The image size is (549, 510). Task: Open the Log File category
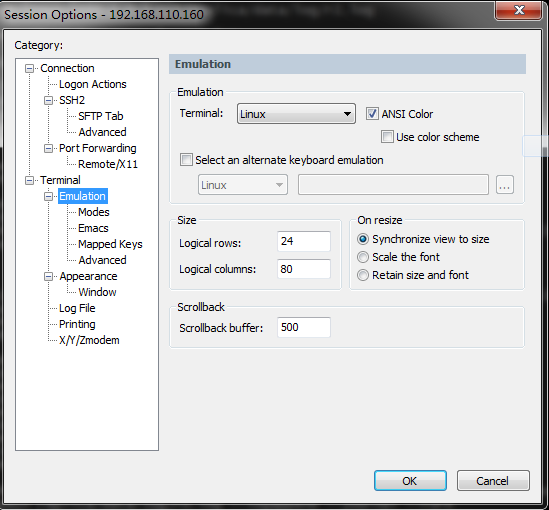(x=77, y=308)
